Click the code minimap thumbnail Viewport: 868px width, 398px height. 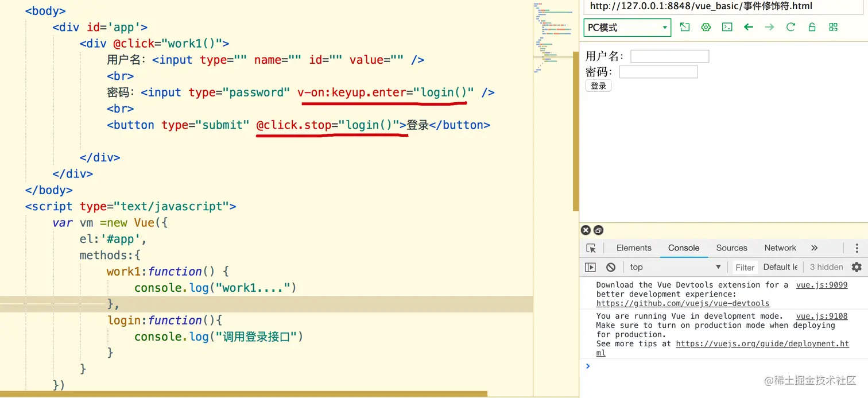(x=553, y=37)
